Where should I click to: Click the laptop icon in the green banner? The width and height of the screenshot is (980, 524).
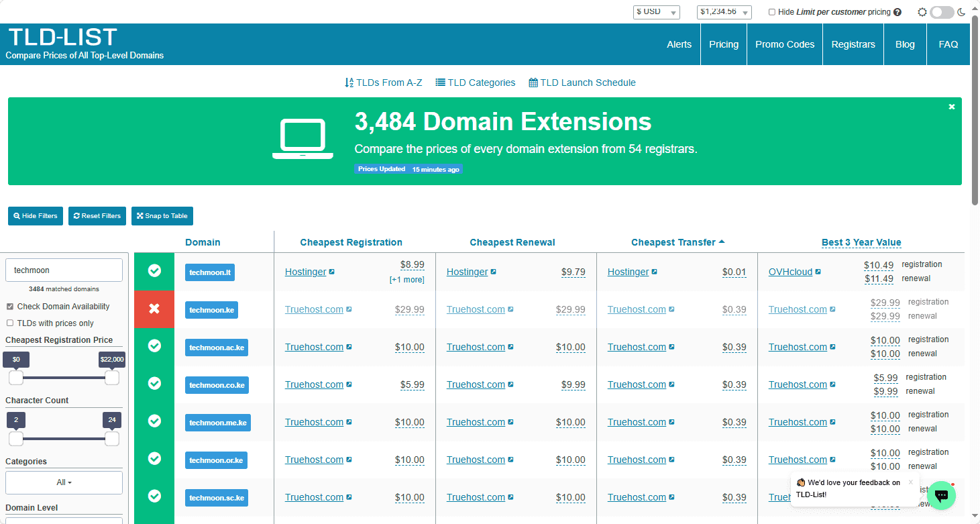point(303,139)
